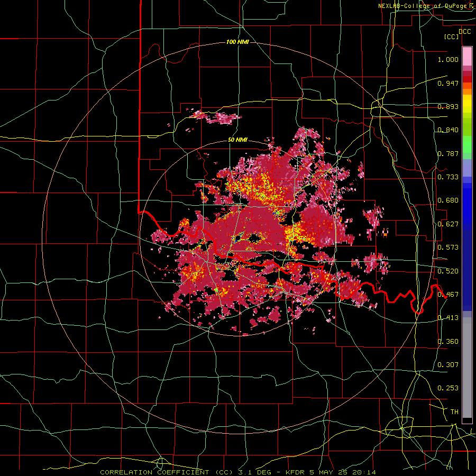Click the 0.413 scale value

448,318
